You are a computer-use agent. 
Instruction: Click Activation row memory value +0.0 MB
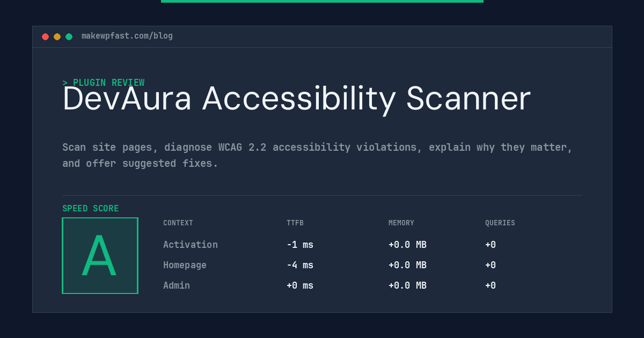[407, 245]
